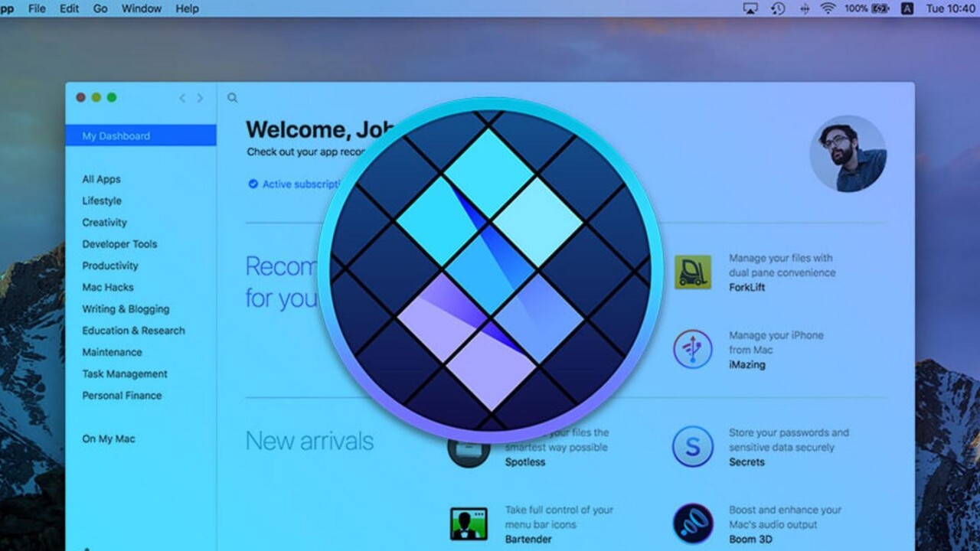Screen dimensions: 980x551
Task: Click the Bartender app name
Action: [528, 540]
